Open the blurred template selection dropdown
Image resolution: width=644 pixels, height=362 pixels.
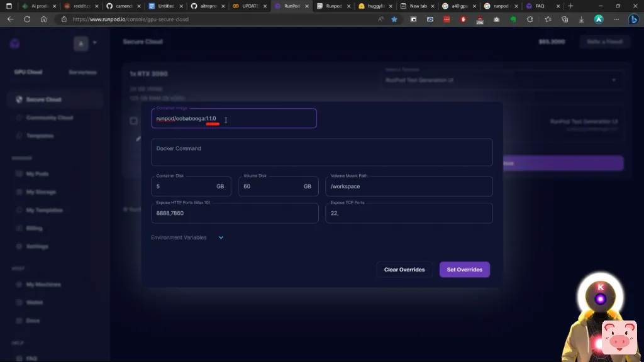tap(501, 80)
